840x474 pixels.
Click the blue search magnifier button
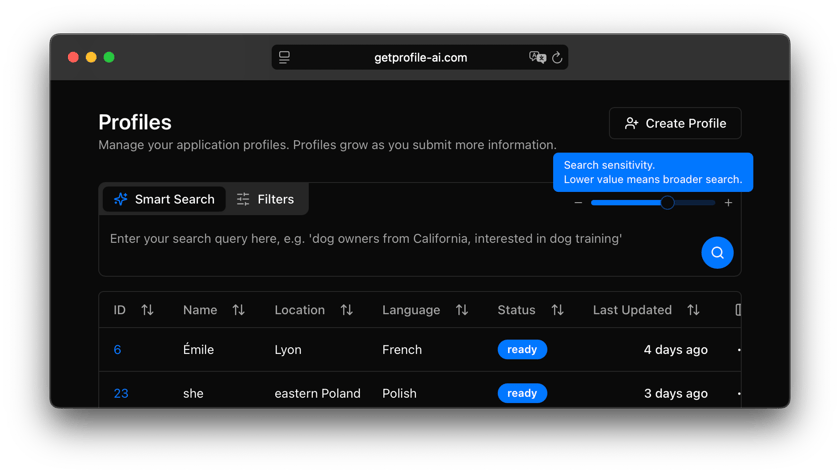click(x=717, y=253)
